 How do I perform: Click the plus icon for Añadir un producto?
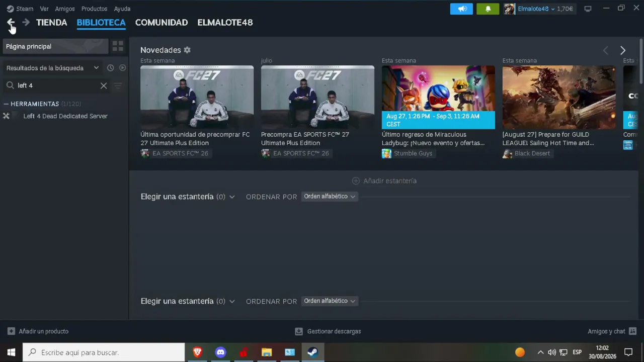11,331
